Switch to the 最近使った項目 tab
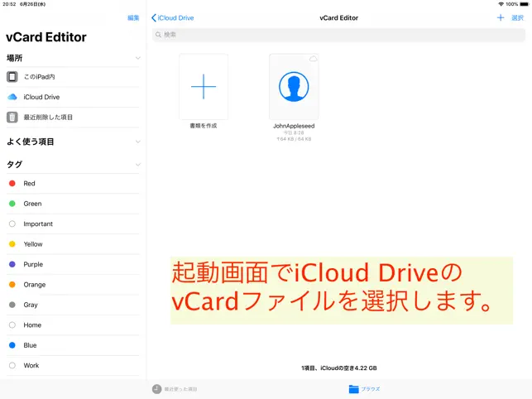Screen dimensions: 532x399 [175, 389]
